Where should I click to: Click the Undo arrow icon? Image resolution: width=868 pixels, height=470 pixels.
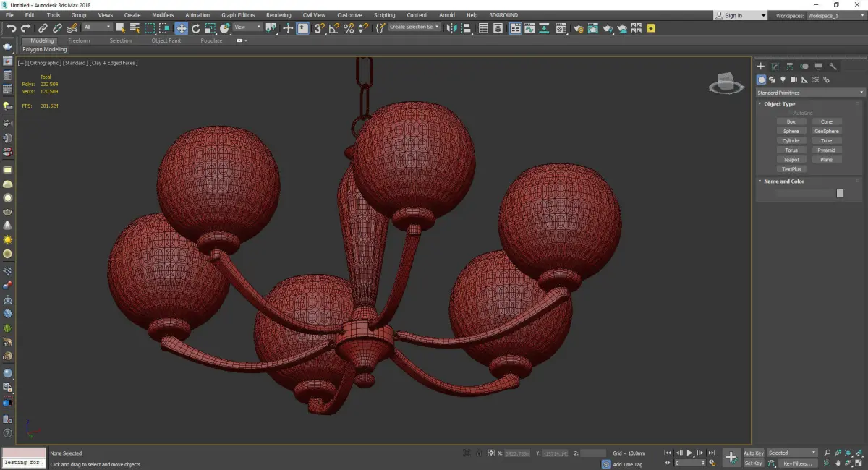12,28
